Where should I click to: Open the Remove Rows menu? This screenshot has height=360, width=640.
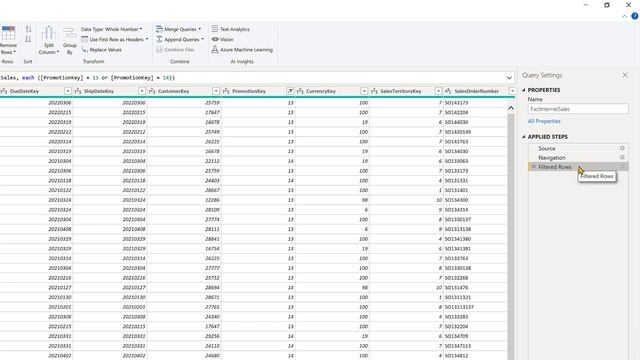(8, 41)
